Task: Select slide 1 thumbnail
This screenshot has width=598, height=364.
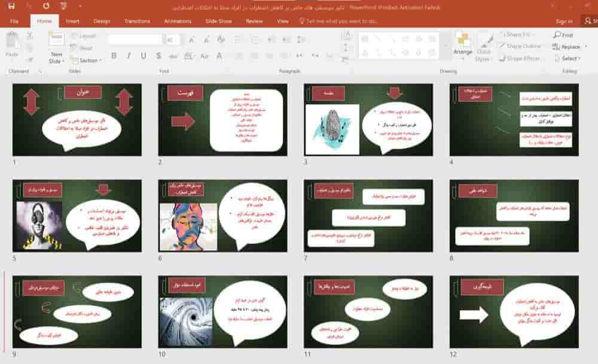Action: click(x=77, y=120)
